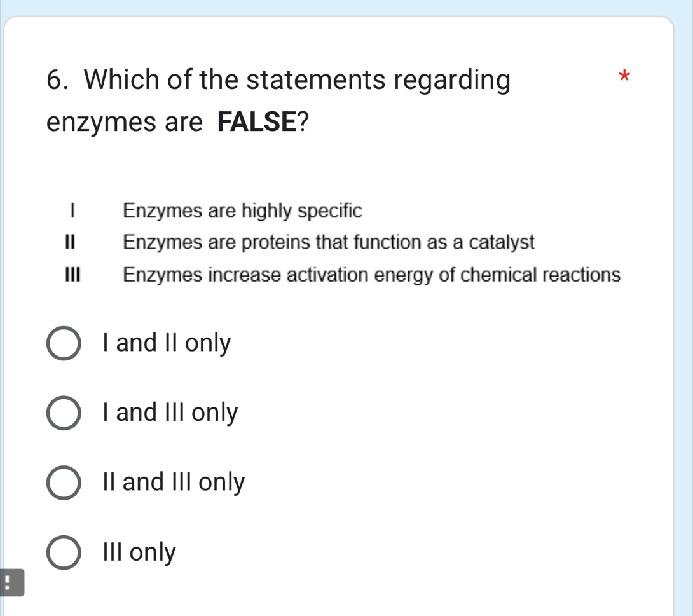The image size is (693, 616).
Task: Click the "II and III only" answer label
Action: pyautogui.click(x=173, y=483)
